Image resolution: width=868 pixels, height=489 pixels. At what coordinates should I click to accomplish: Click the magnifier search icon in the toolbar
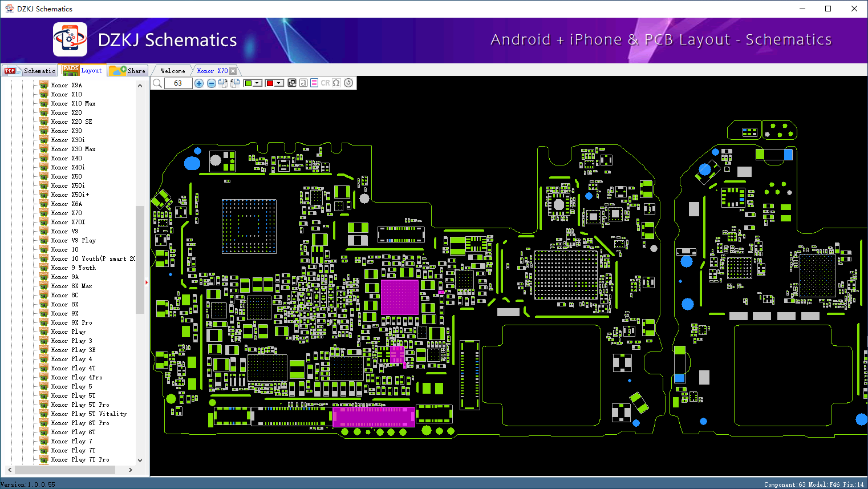157,83
